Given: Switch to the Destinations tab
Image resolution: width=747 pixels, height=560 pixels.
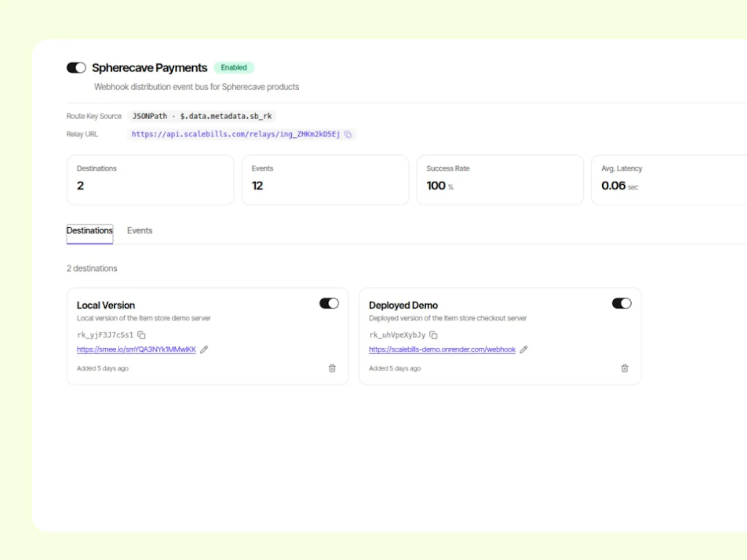Looking at the screenshot, I should 90,233.
